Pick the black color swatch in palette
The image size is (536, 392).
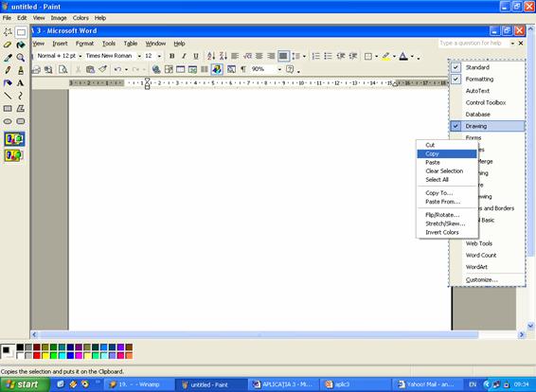point(20,347)
